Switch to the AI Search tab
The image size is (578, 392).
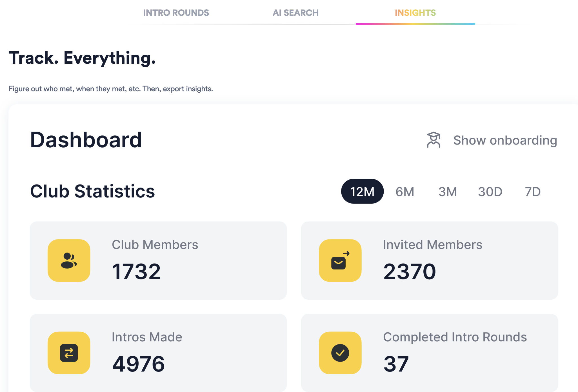(295, 13)
